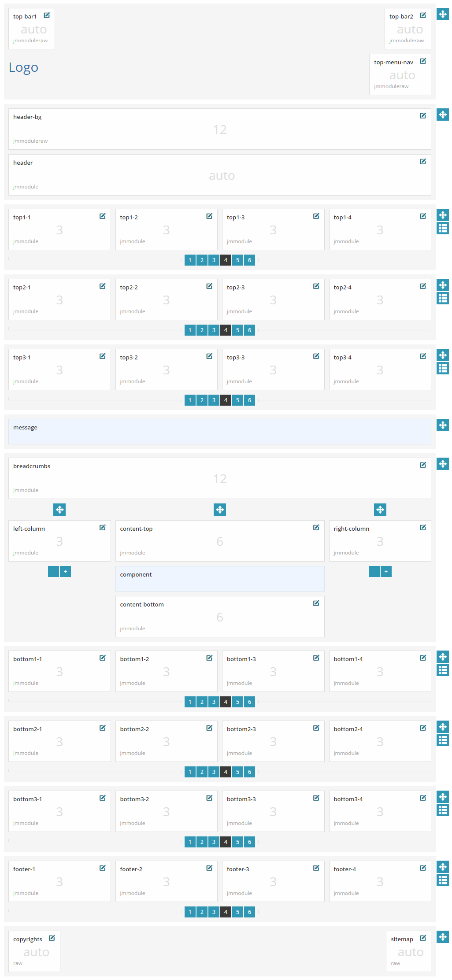Select the component block
Viewport: 452px width, 980px height.
(x=219, y=578)
